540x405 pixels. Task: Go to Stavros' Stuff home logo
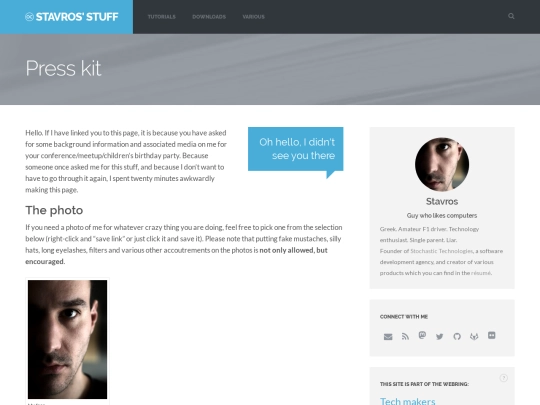[x=72, y=17]
